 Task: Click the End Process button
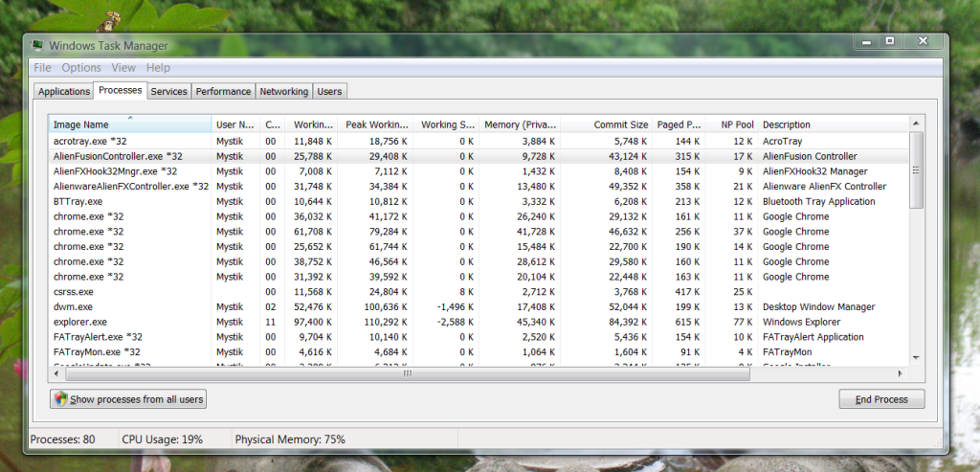(x=881, y=399)
